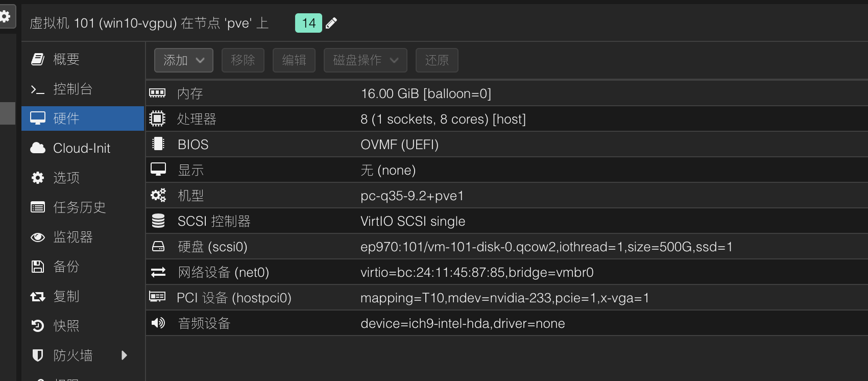This screenshot has height=381, width=868.
Task: Click the green tag labeled 14
Action: 308,23
